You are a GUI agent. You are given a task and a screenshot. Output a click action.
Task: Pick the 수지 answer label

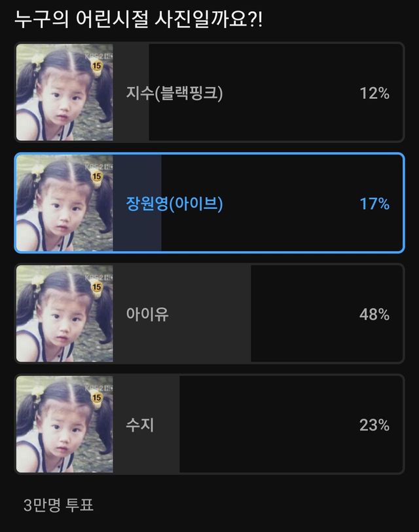click(x=139, y=425)
